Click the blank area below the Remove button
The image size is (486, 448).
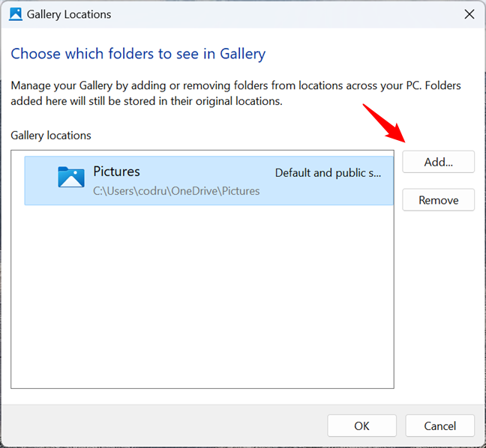(x=438, y=300)
